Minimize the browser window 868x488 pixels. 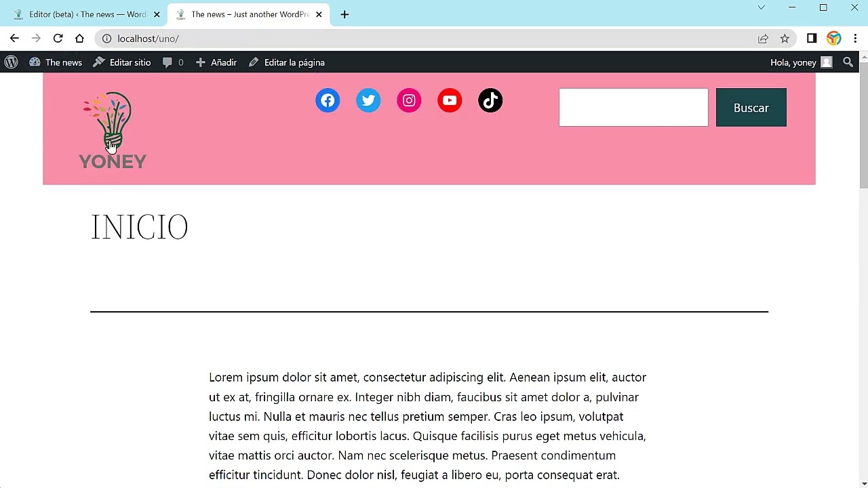tap(792, 7)
